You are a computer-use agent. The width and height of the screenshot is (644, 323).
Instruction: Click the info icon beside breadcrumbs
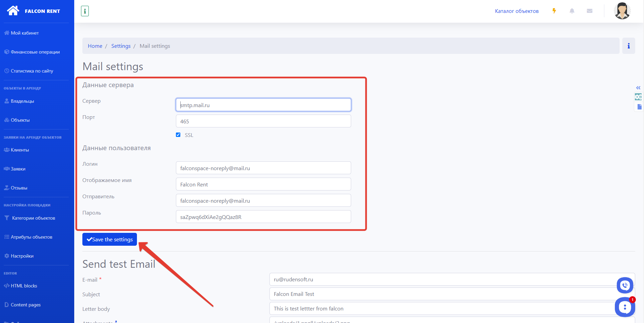(x=628, y=46)
